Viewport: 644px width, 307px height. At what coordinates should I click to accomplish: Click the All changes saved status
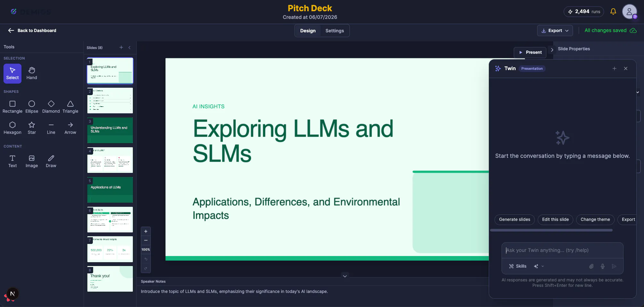(610, 30)
